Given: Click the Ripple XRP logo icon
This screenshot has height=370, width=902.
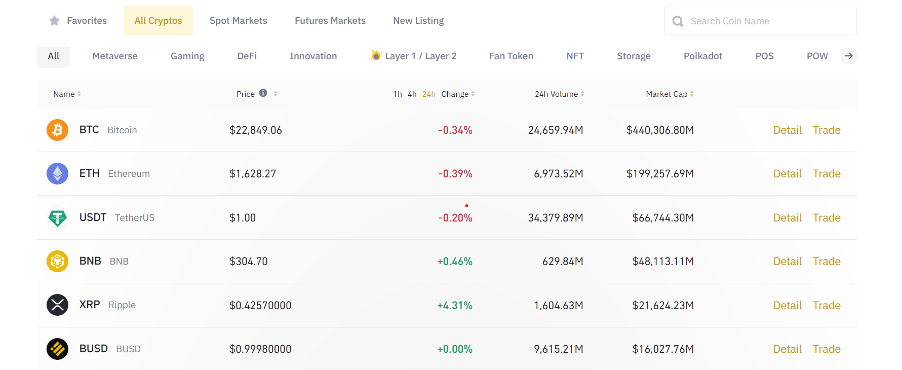Looking at the screenshot, I should tap(58, 305).
